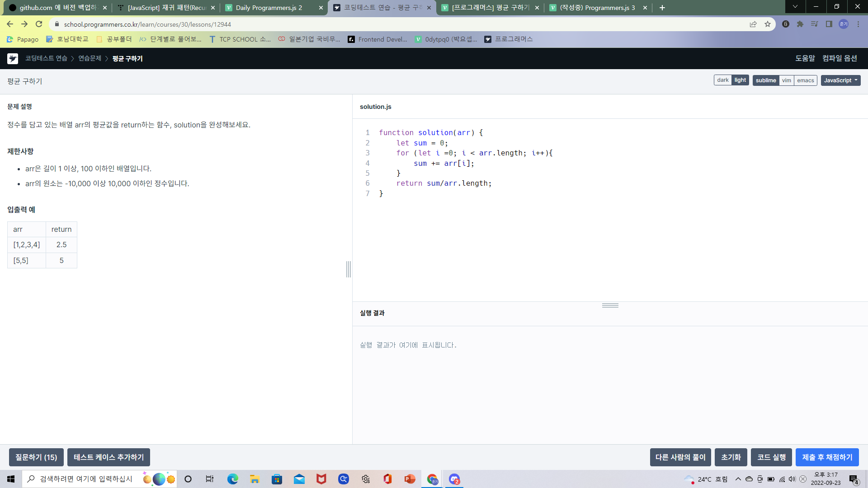The height and width of the screenshot is (488, 868).
Task: Click 코드 실행 run button
Action: click(x=771, y=457)
